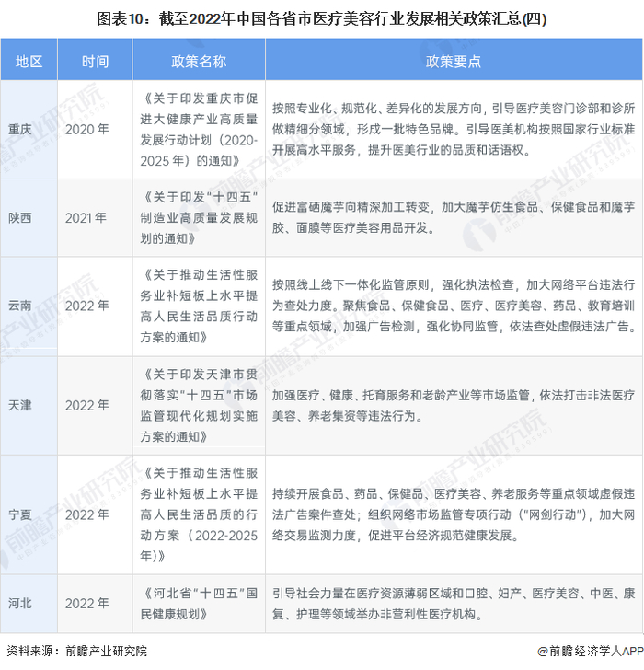Image resolution: width=644 pixels, height=670 pixels.
Task: Click 天津 policy points starting '加强医疗、健康、托育服务'
Action: point(454,405)
